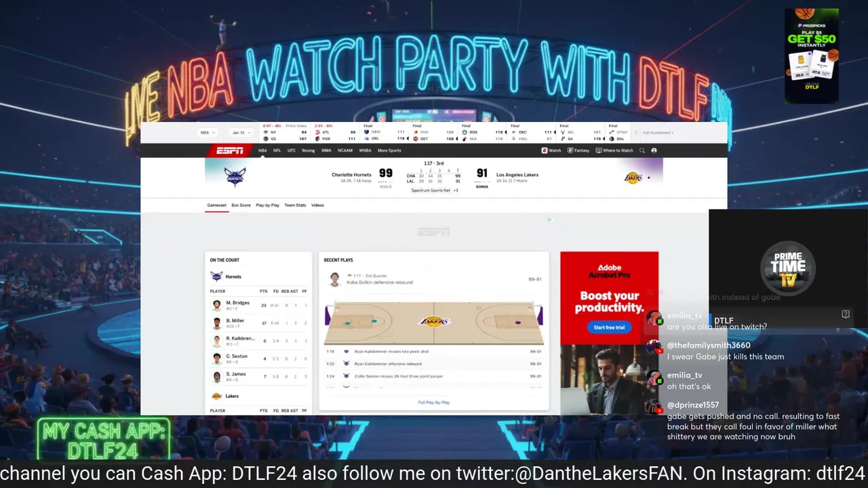Click the AdChoices icon above the content area
This screenshot has width=868, height=488.
click(x=549, y=220)
